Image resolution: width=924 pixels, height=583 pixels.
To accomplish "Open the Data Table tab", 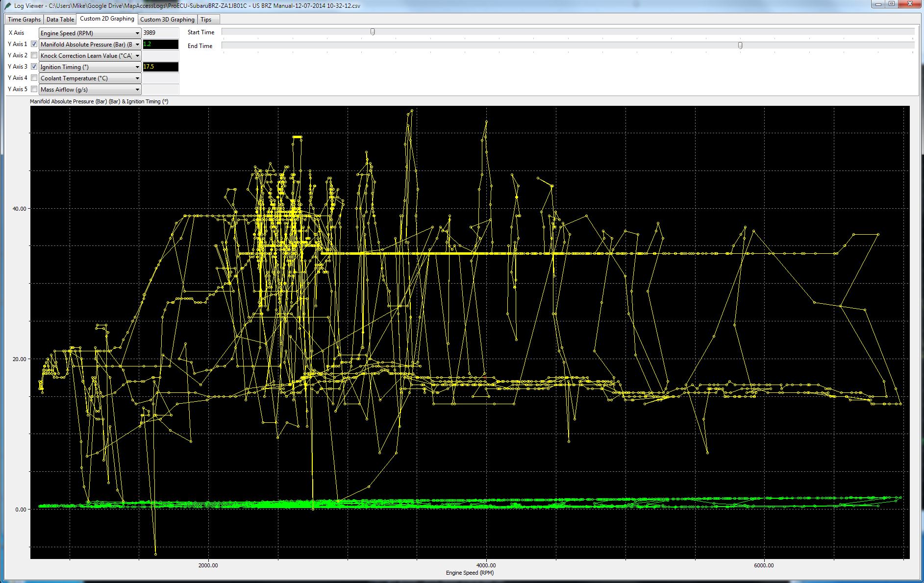I will point(60,20).
